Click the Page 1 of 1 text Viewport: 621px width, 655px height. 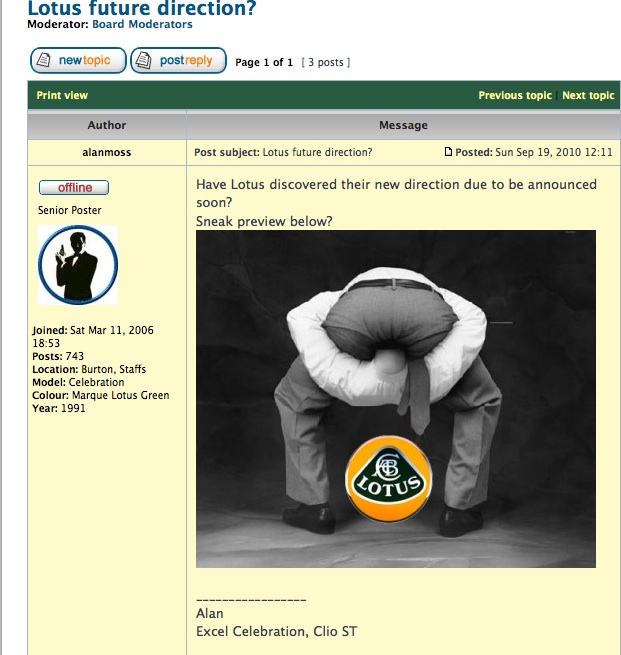(x=264, y=62)
